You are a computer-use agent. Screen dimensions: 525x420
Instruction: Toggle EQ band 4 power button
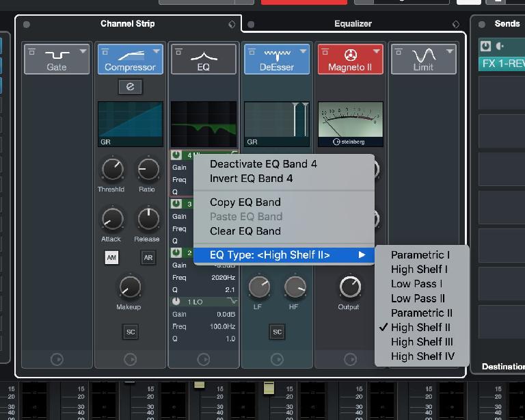176,155
